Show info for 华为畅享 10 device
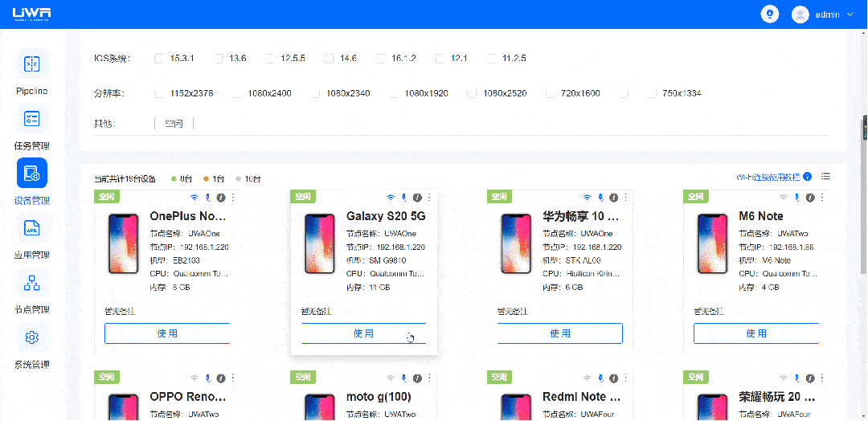The image size is (868, 421). (x=614, y=197)
